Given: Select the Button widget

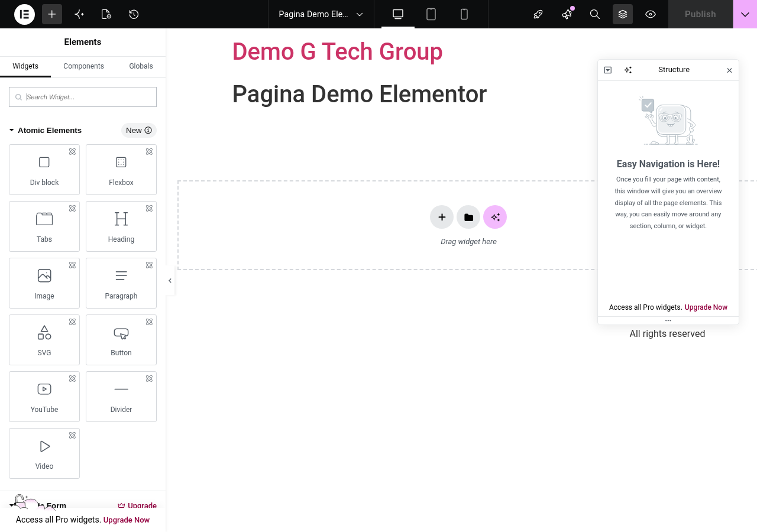Looking at the screenshot, I should click(x=121, y=340).
